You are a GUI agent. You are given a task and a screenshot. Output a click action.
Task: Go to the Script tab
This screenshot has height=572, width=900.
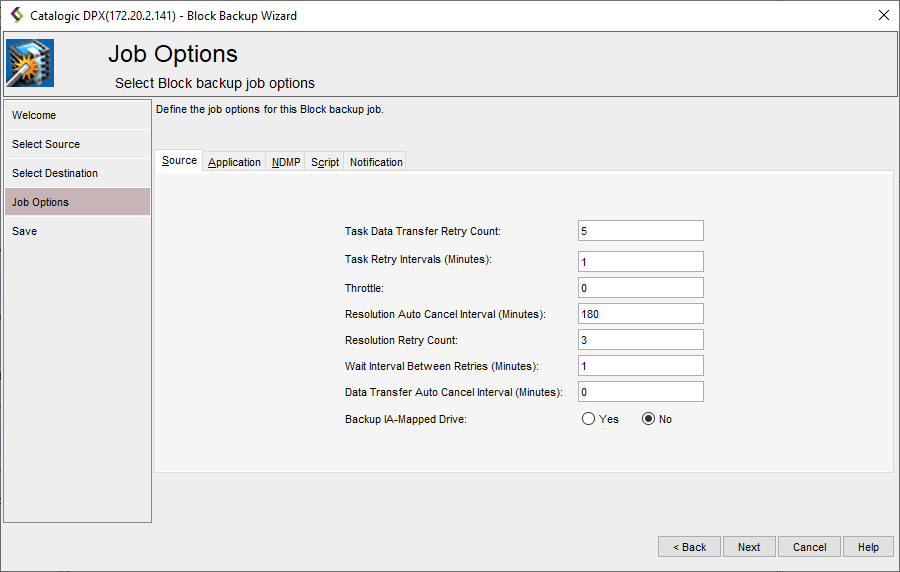point(325,162)
